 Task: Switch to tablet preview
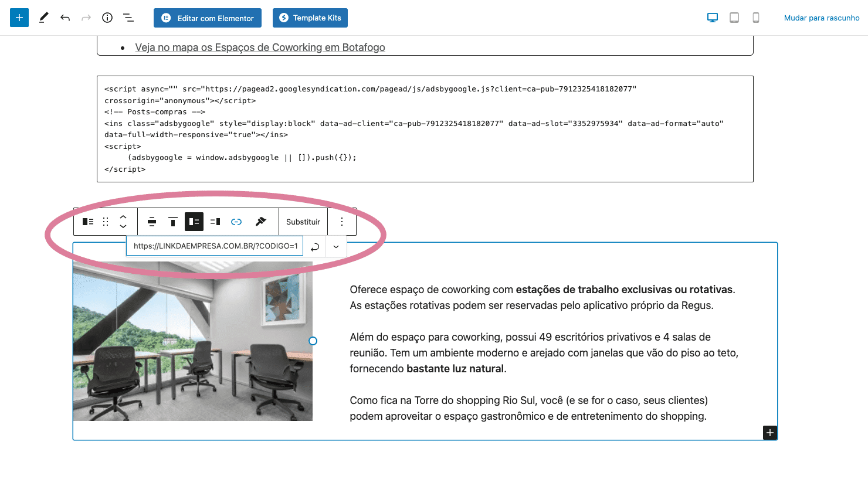734,18
